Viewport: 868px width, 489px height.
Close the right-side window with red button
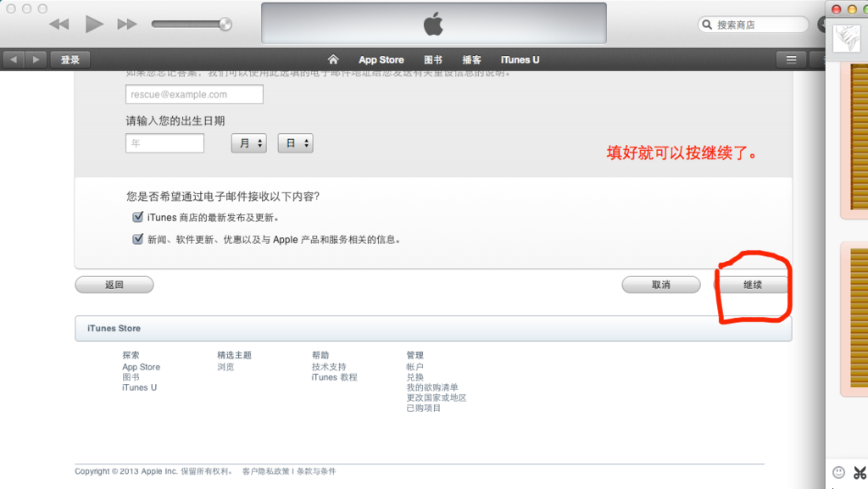[x=837, y=9]
